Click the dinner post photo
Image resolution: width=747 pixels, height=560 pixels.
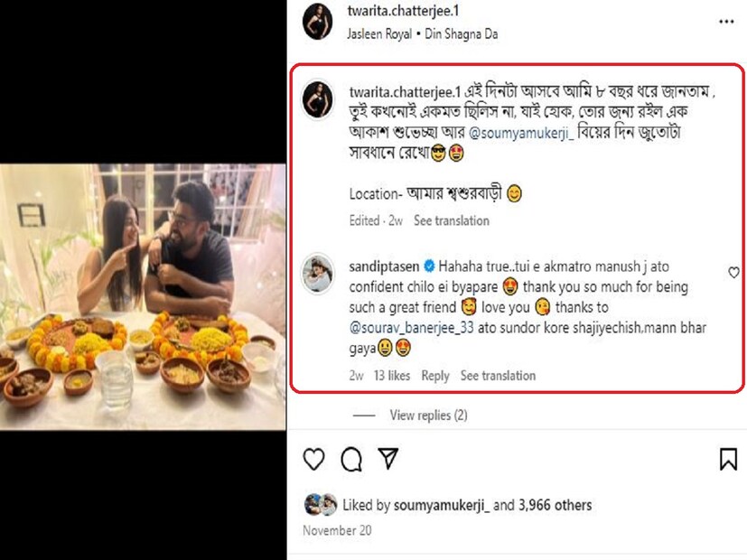(143, 296)
